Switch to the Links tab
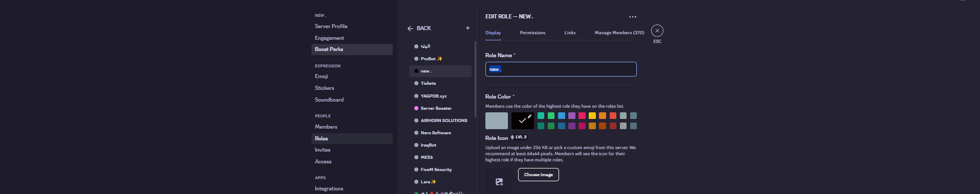This screenshot has height=194, width=980. click(x=570, y=33)
